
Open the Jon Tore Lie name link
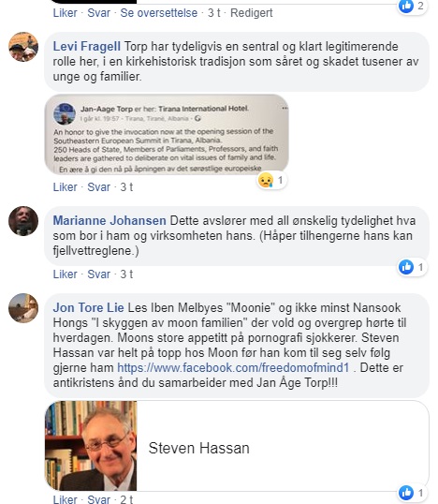[x=88, y=307]
